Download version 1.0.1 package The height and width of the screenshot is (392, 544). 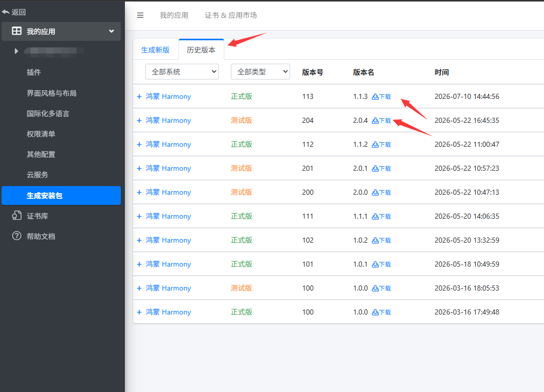[x=381, y=265]
